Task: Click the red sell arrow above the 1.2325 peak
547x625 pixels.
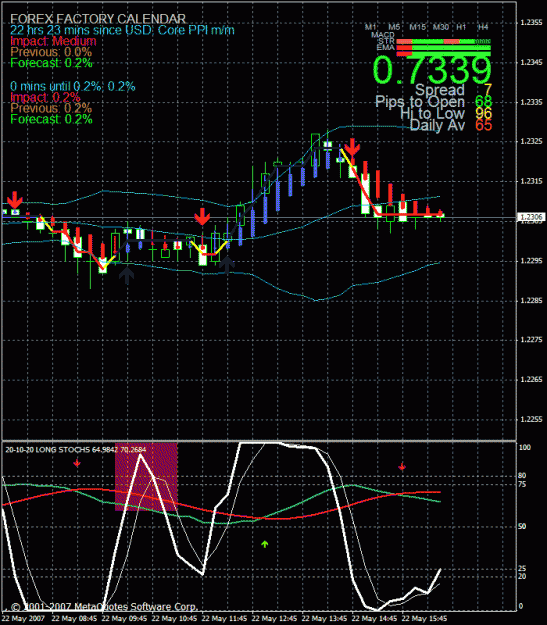Action: click(352, 147)
